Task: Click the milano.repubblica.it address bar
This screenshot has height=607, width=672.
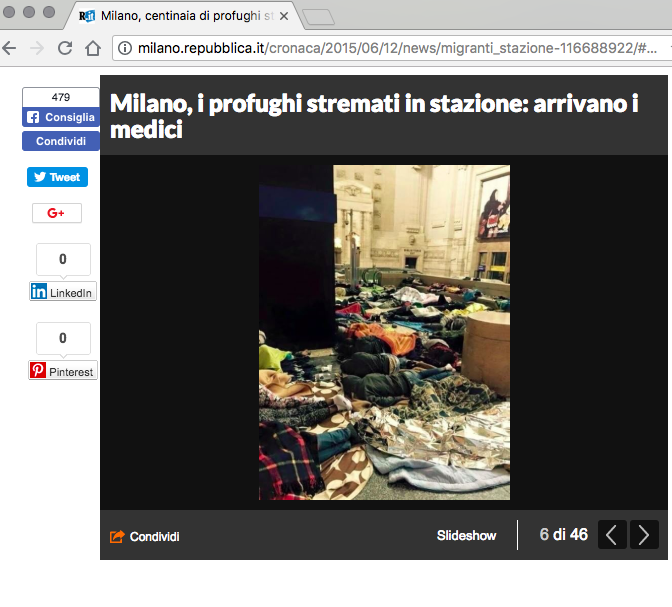Action: (400, 48)
